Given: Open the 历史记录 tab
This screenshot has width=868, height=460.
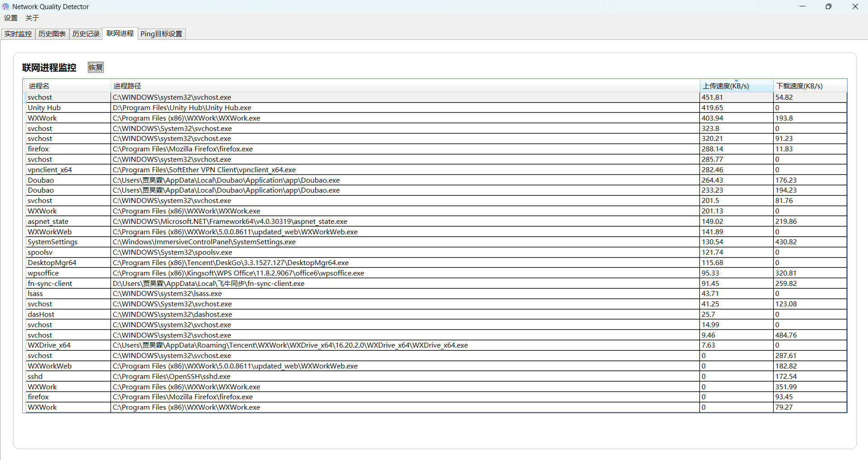Looking at the screenshot, I should pyautogui.click(x=86, y=34).
